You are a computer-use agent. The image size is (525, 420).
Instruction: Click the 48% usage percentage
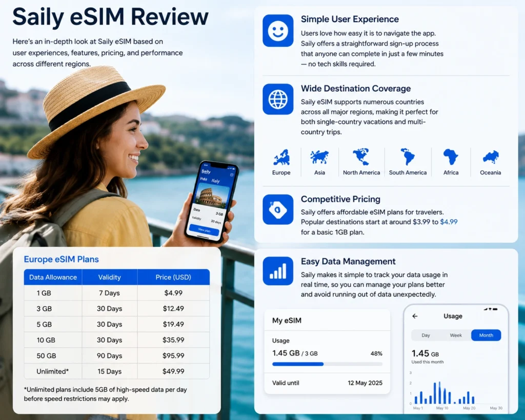click(x=376, y=353)
